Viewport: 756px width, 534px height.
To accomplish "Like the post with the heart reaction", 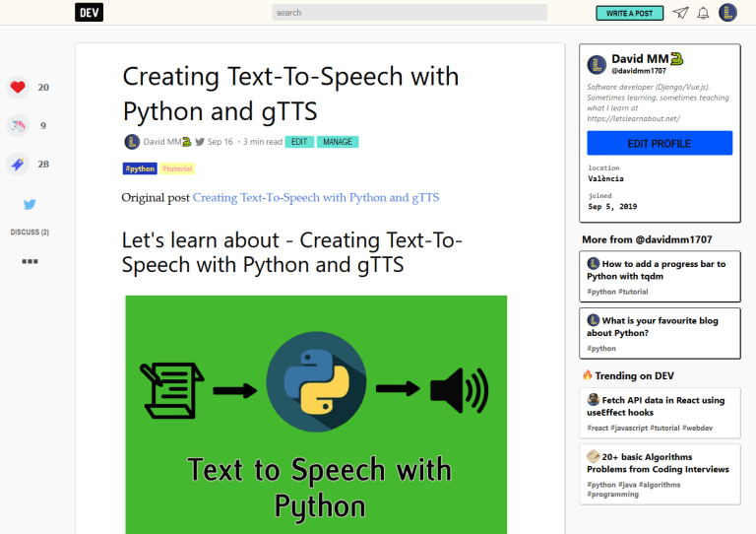I will 18,88.
